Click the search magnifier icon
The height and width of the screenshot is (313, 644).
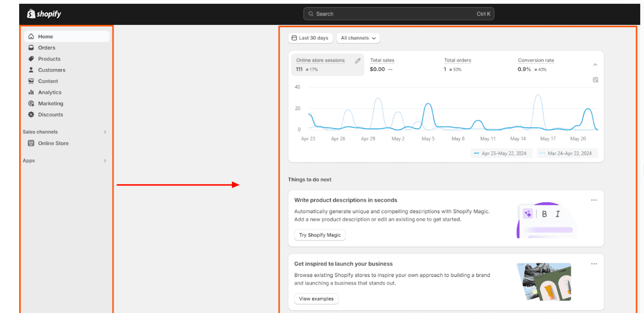coord(311,14)
